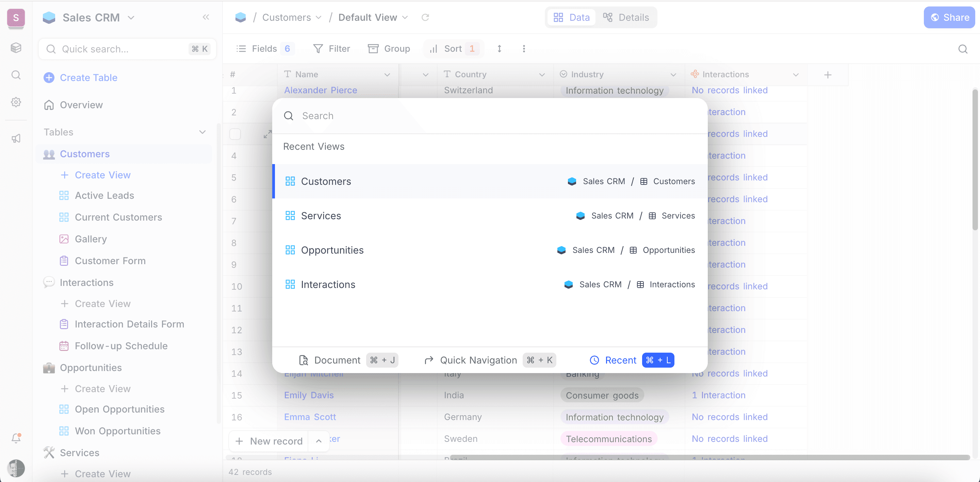Image resolution: width=980 pixels, height=482 pixels.
Task: Click the reload view icon
Action: (x=425, y=17)
